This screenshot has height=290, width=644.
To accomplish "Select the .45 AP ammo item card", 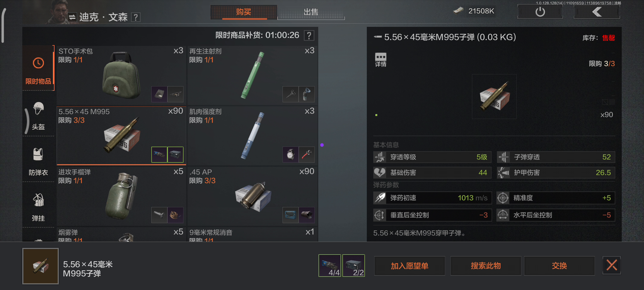I will click(x=252, y=196).
